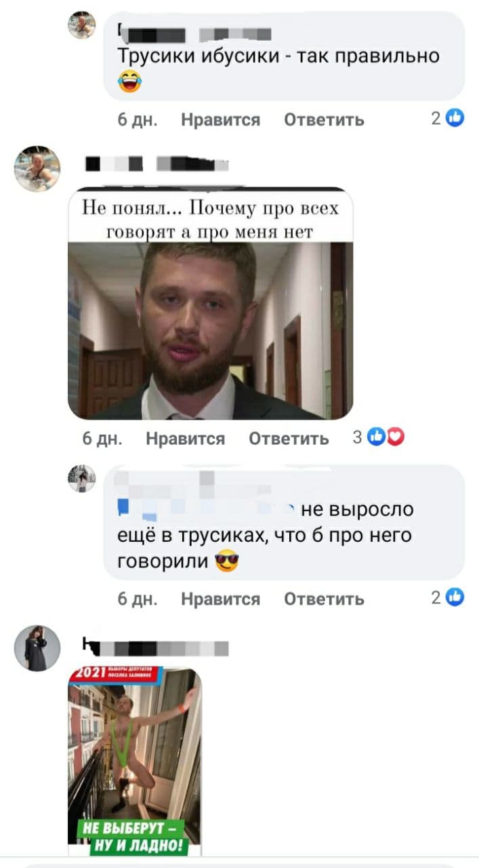Screen dimensions: 479x868
Task: Reply to the "не выросло ещё" comment
Action: [x=324, y=599]
